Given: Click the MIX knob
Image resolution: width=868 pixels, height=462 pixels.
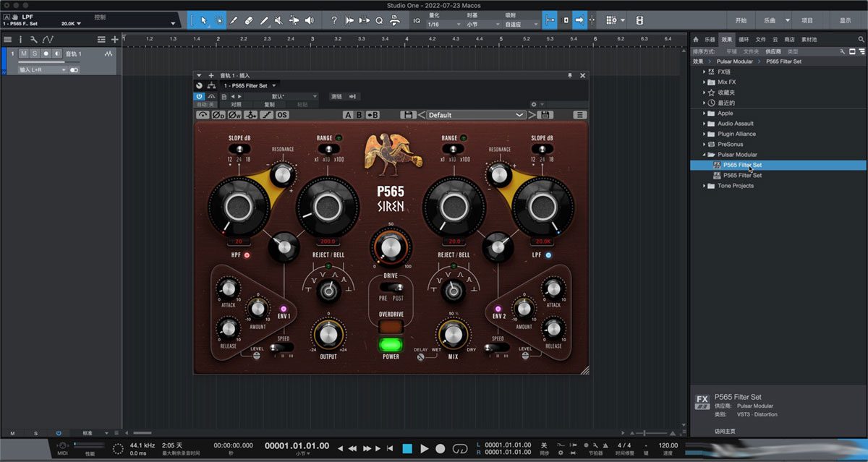Looking at the screenshot, I should tap(453, 334).
